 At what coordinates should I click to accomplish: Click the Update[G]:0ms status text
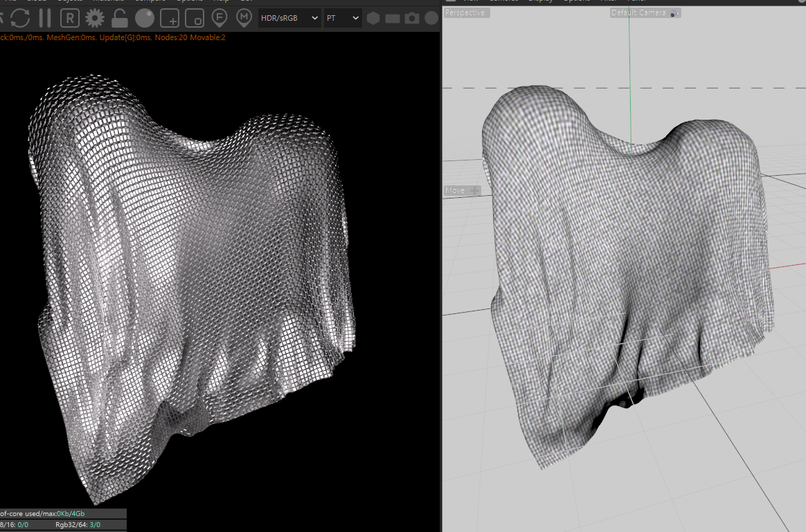[x=126, y=37]
